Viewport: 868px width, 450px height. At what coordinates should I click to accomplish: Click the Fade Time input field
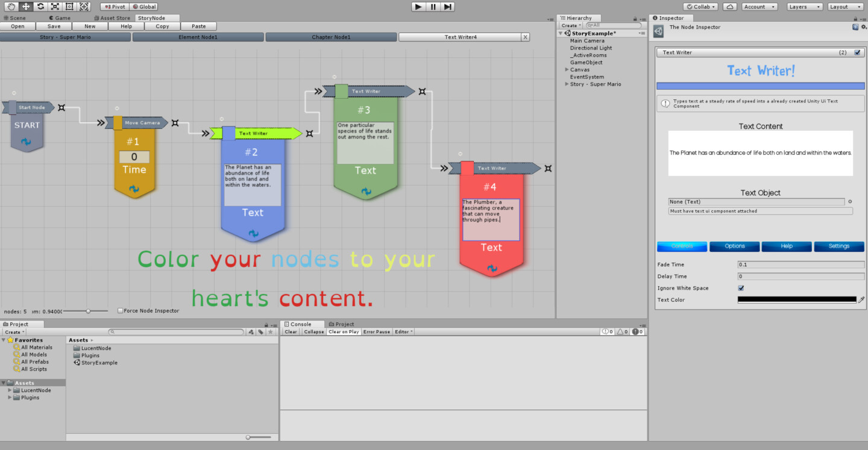point(800,264)
